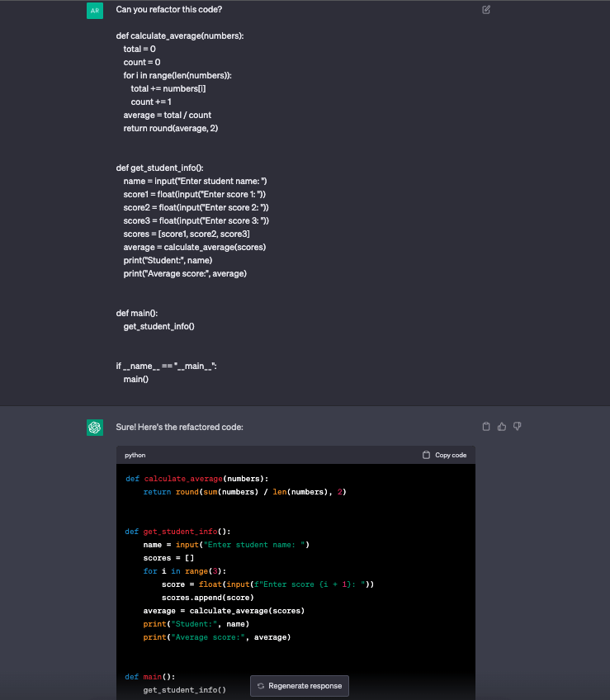Image resolution: width=610 pixels, height=700 pixels.
Task: Give the response a thumbs down
Action: click(x=517, y=426)
